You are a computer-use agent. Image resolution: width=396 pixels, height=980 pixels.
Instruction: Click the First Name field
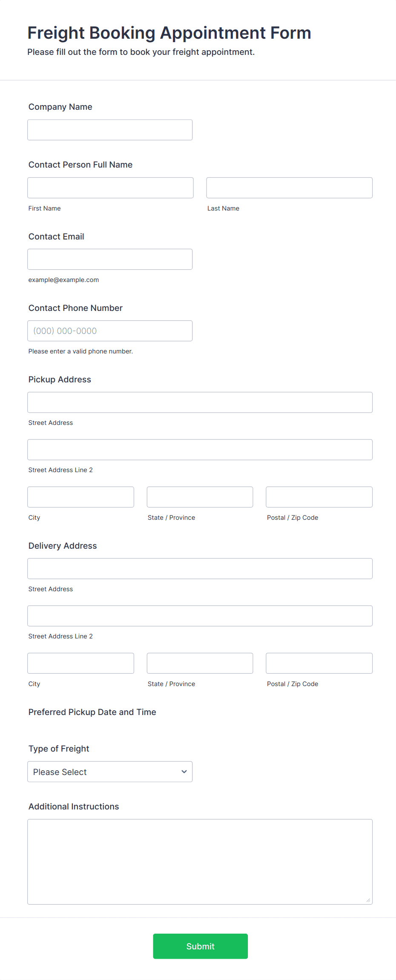pyautogui.click(x=110, y=188)
